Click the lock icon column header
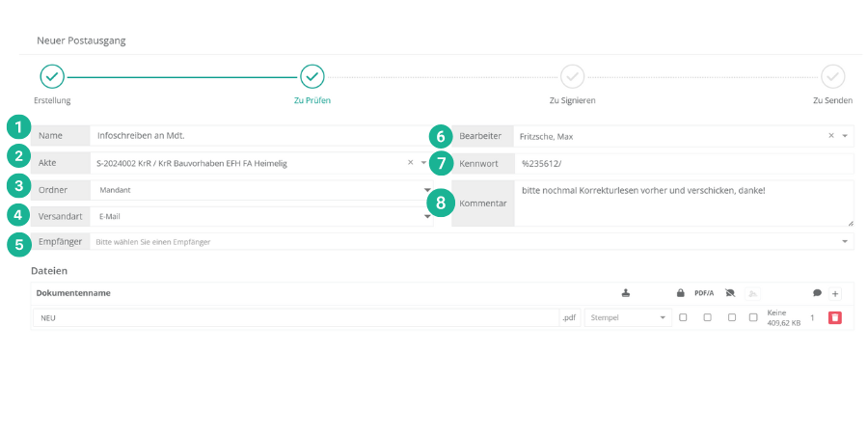Viewport: 868px width, 434px height. coord(682,293)
